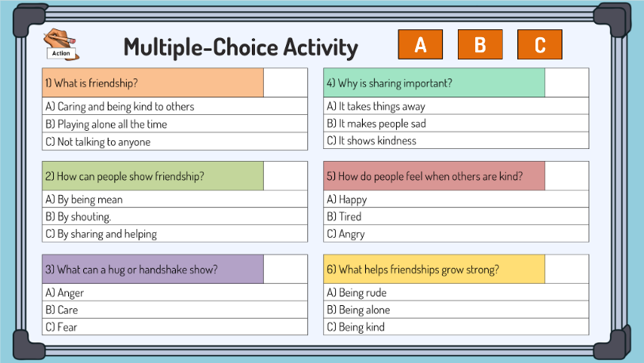Click the blank answer box for question 5
The image size is (644, 363).
(x=567, y=176)
